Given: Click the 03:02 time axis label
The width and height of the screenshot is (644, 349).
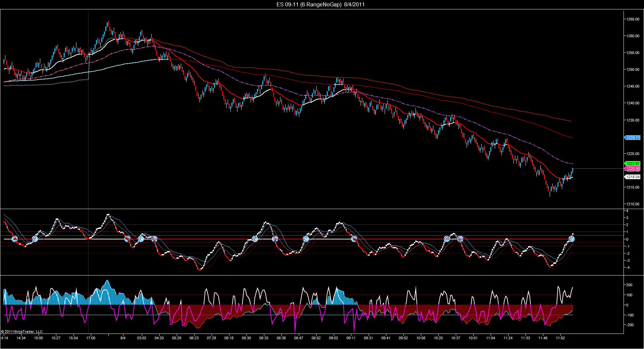Looking at the screenshot, I should 142,338.
